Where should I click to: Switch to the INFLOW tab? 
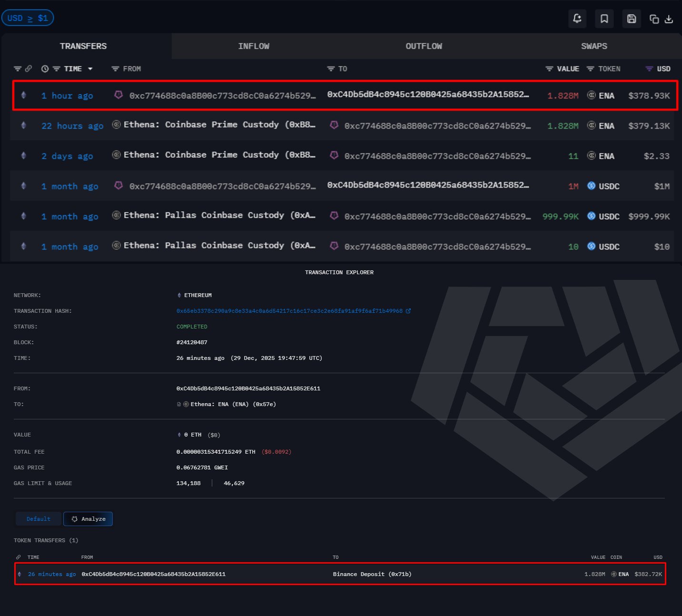click(x=254, y=46)
